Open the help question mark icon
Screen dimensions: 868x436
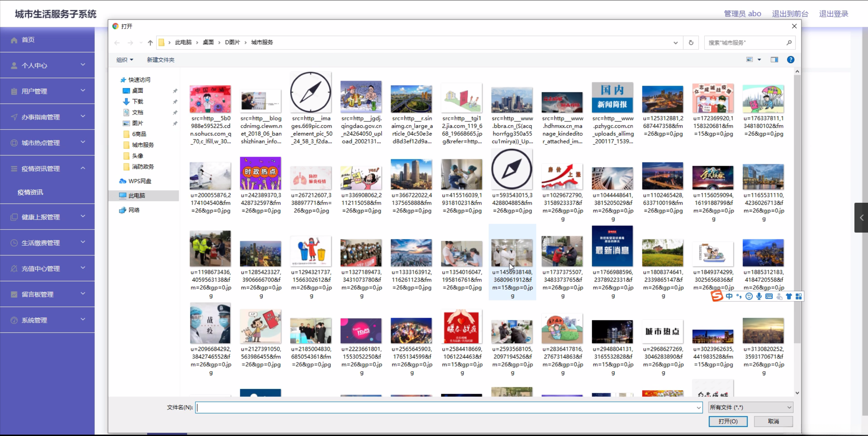(790, 60)
